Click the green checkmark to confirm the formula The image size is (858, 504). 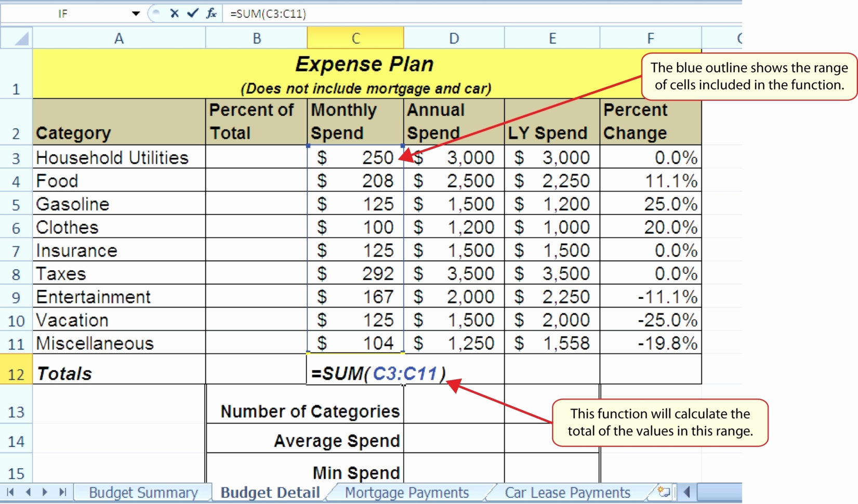pyautogui.click(x=191, y=14)
